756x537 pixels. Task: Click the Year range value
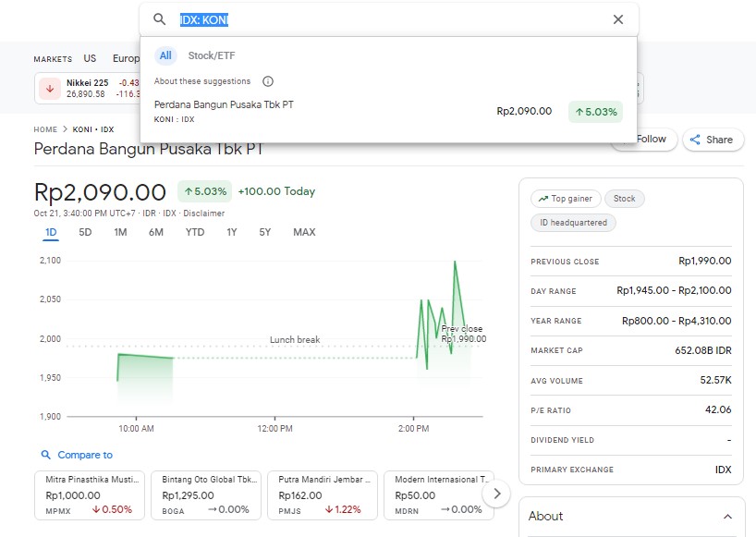[x=677, y=321]
